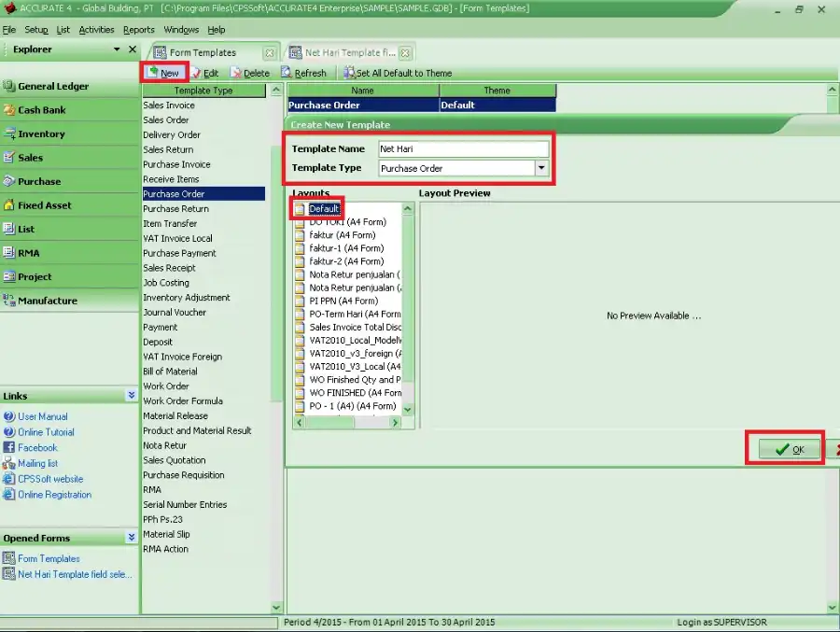Screen dimensions: 840x632
Task: Click the Delete toolbar button
Action: tap(250, 73)
